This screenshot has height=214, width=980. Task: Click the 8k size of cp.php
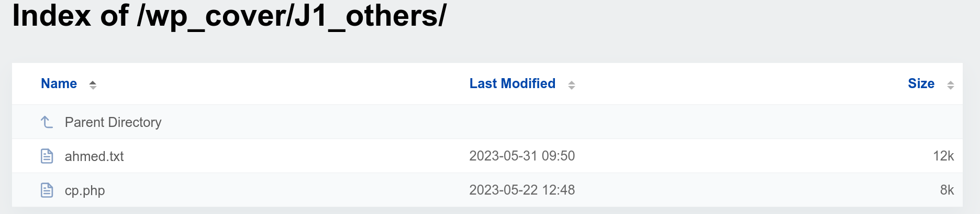tap(947, 190)
